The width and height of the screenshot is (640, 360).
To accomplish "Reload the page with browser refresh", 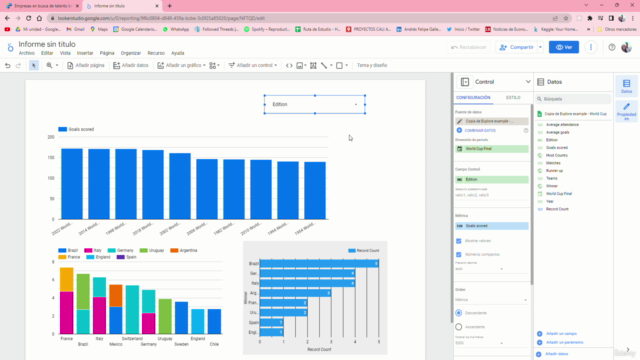I will click(29, 18).
